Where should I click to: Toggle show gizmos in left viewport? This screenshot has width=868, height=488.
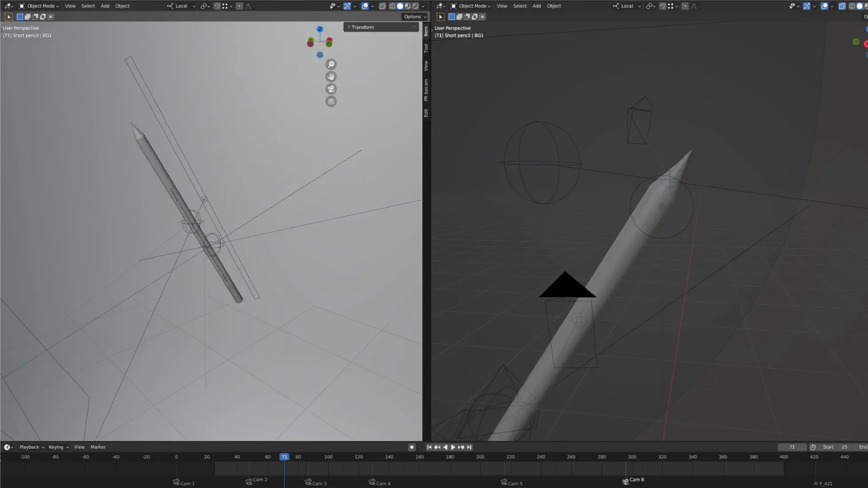(347, 6)
